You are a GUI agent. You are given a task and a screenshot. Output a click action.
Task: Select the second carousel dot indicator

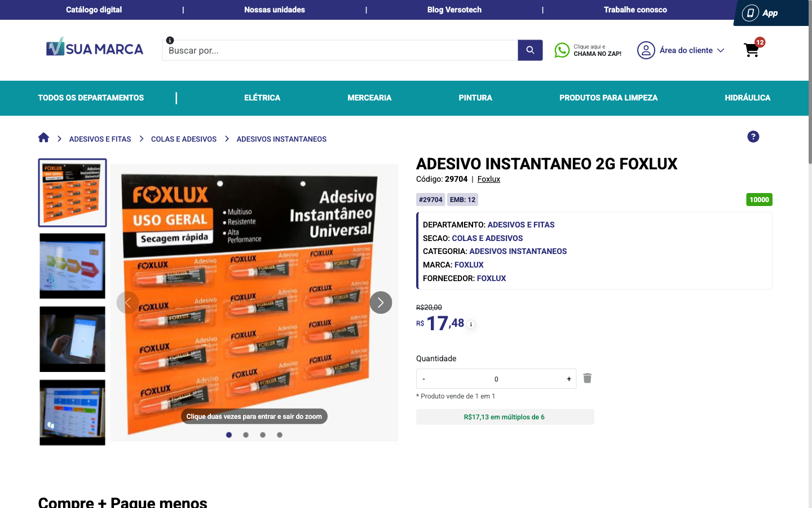click(x=245, y=435)
